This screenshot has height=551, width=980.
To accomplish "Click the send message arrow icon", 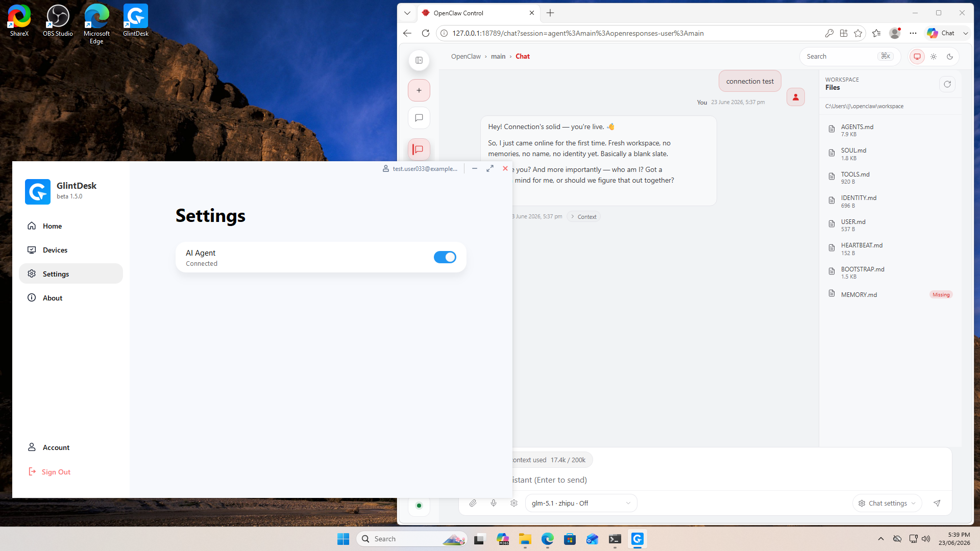I will tap(937, 503).
